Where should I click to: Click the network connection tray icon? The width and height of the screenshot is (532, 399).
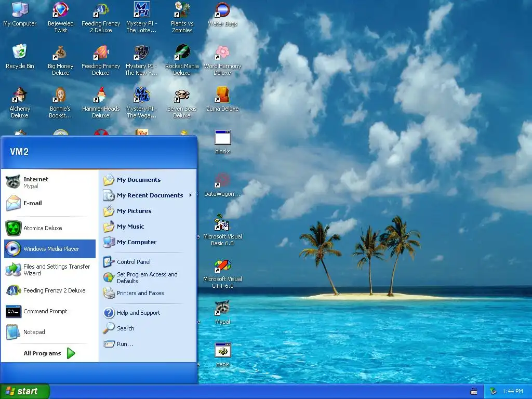click(494, 392)
